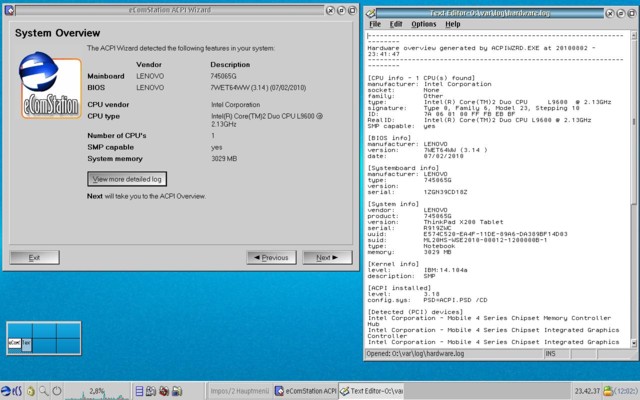
Task: Proceed with the Next button
Action: 327,258
